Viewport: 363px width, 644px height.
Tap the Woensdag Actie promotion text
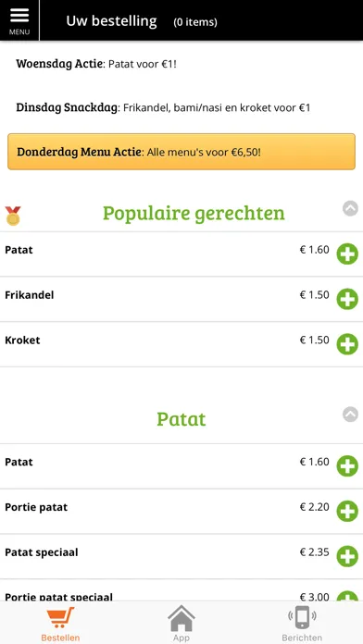point(96,64)
